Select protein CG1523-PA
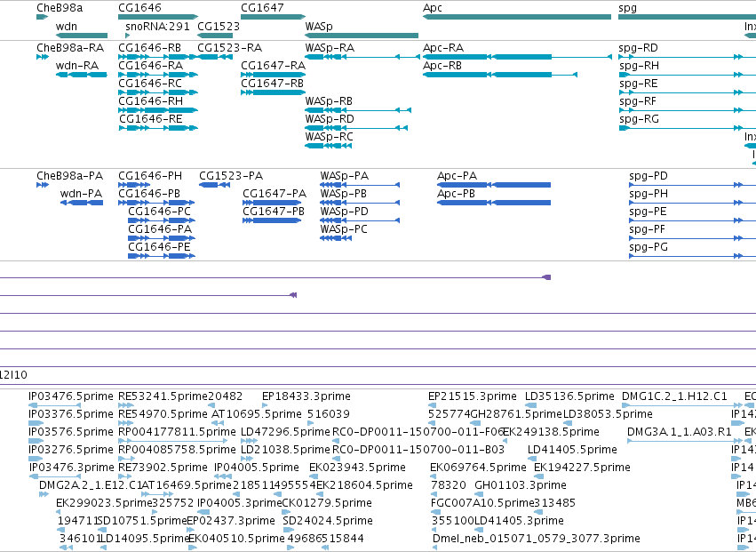Image resolution: width=756 pixels, height=552 pixels. tap(230, 176)
